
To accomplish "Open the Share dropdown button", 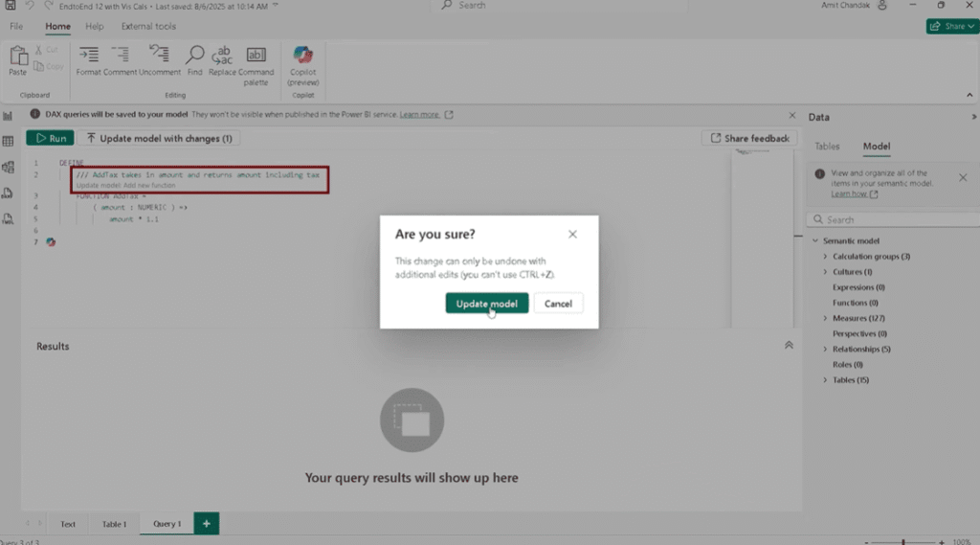I will [x=952, y=26].
